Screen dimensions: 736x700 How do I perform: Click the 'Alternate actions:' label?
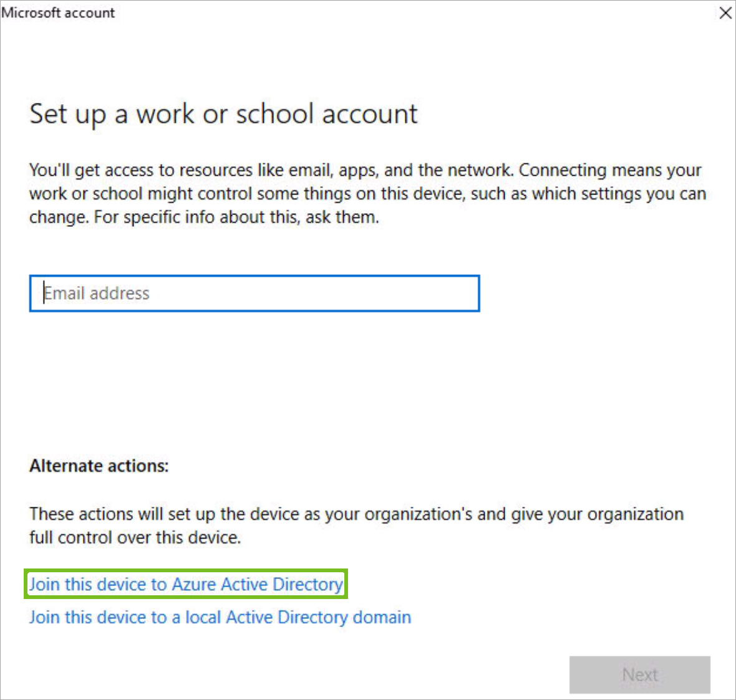(x=99, y=466)
